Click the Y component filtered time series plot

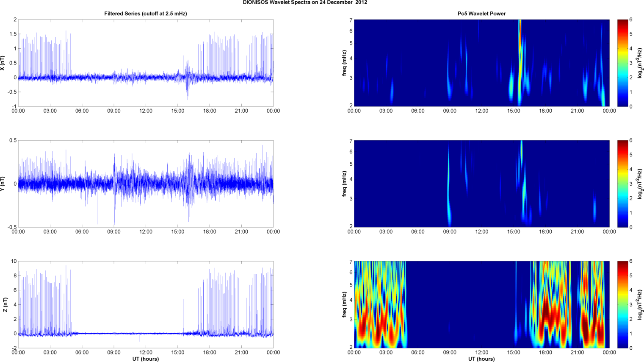pos(146,184)
